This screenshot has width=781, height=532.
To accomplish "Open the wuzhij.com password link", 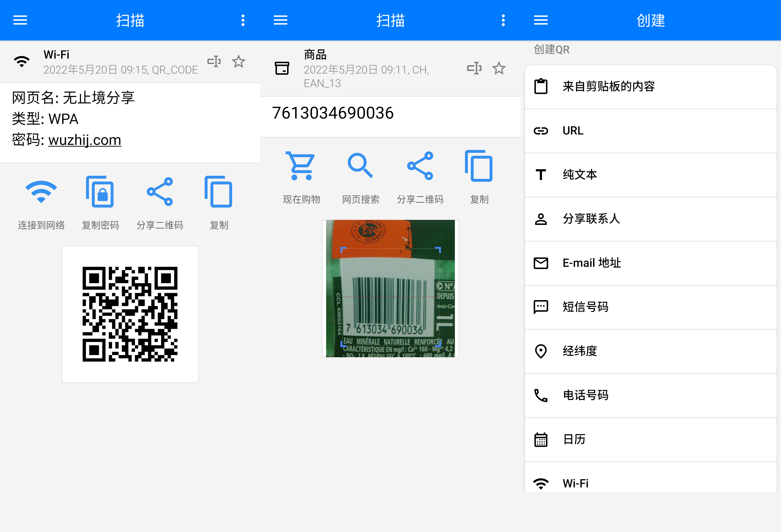I will point(85,140).
